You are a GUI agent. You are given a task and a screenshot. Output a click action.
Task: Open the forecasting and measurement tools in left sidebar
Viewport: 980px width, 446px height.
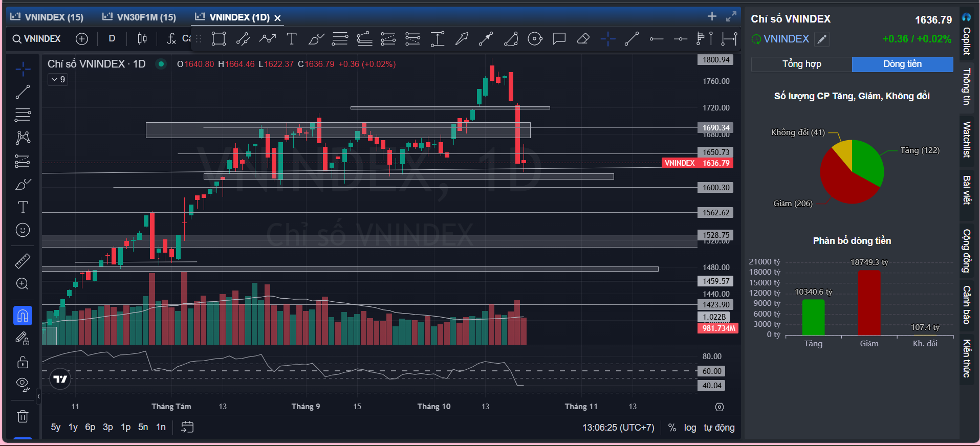pos(23,161)
